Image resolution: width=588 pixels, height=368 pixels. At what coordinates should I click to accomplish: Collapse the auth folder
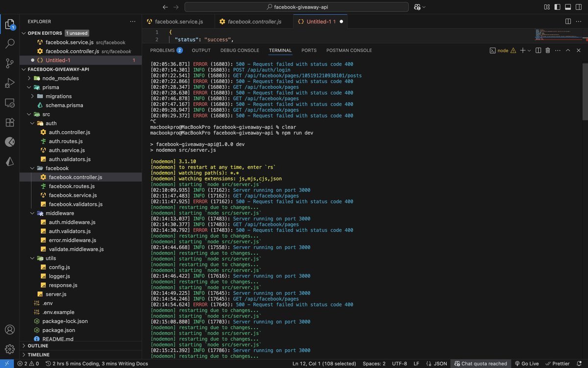(32, 123)
